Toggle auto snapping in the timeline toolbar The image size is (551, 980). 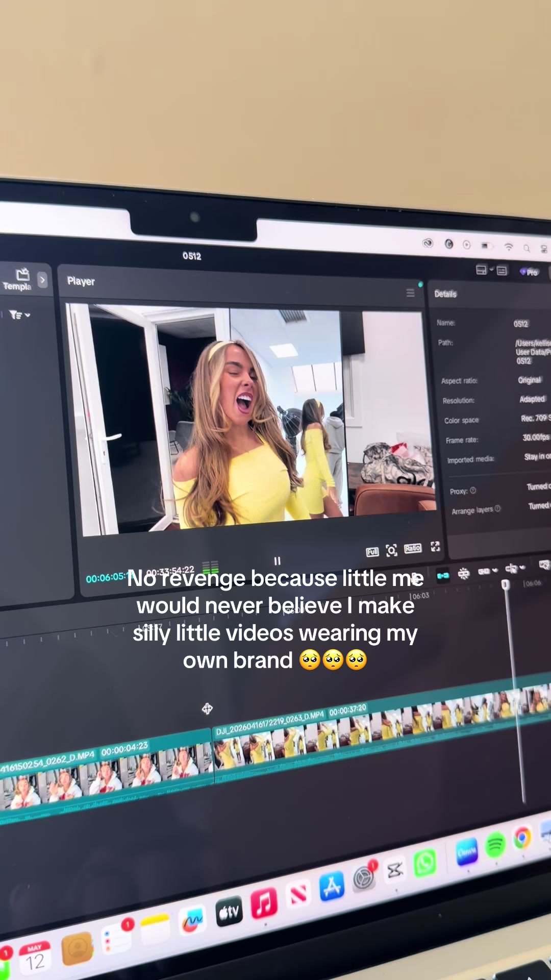coord(464,574)
